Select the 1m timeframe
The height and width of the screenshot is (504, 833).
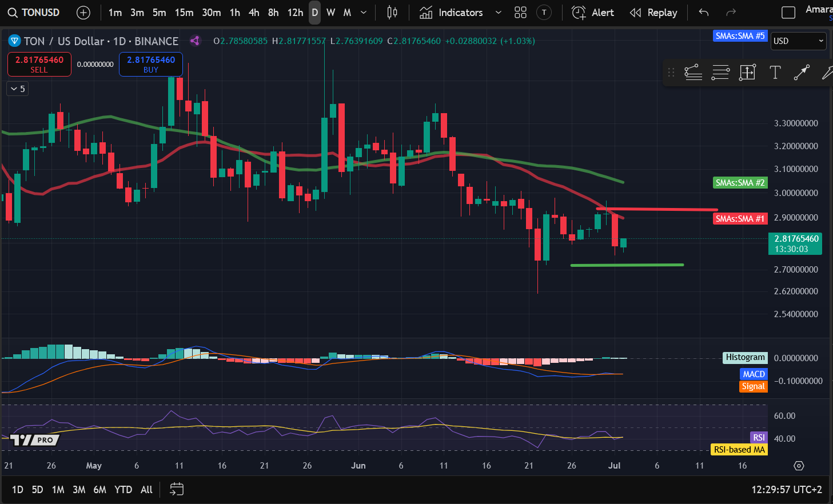pyautogui.click(x=115, y=13)
